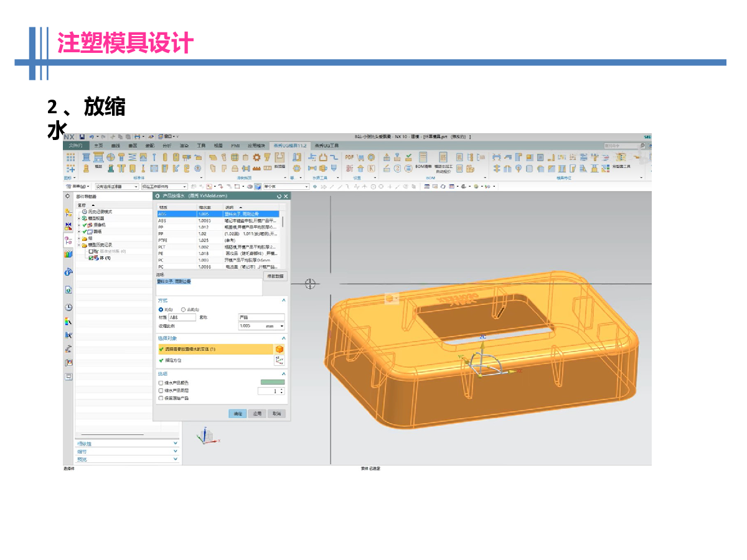
Task: Open the History clock sidebar icon
Action: tap(68, 307)
